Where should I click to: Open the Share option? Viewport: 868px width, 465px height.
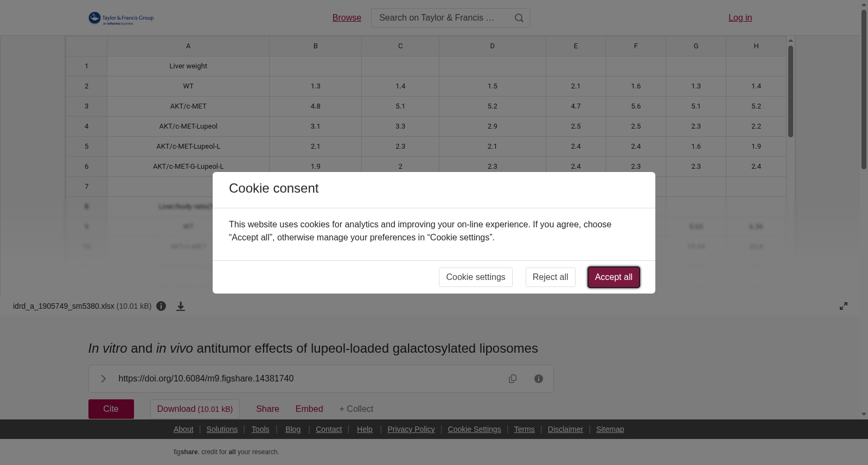[267, 409]
